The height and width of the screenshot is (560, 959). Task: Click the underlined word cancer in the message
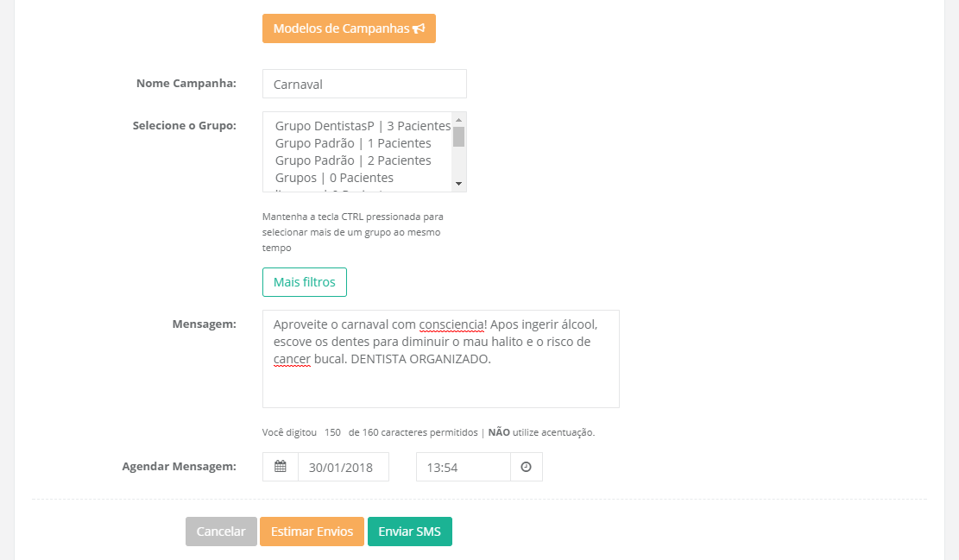click(x=292, y=359)
